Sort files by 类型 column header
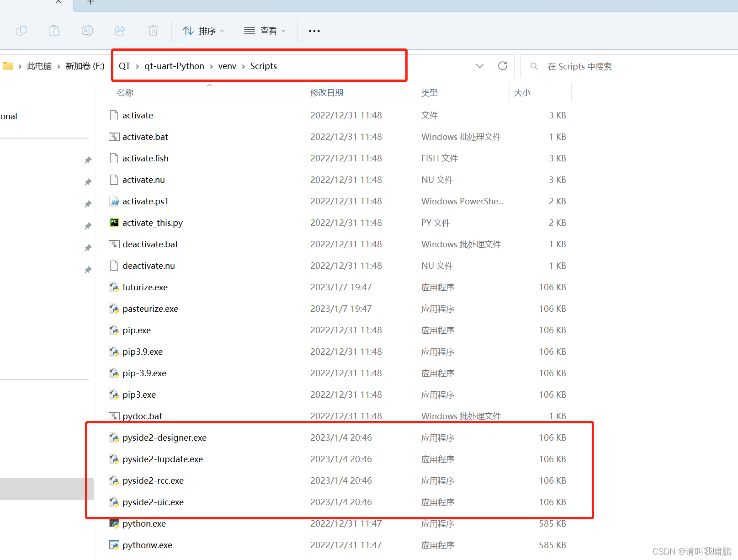Viewport: 738px width, 560px height. click(430, 93)
